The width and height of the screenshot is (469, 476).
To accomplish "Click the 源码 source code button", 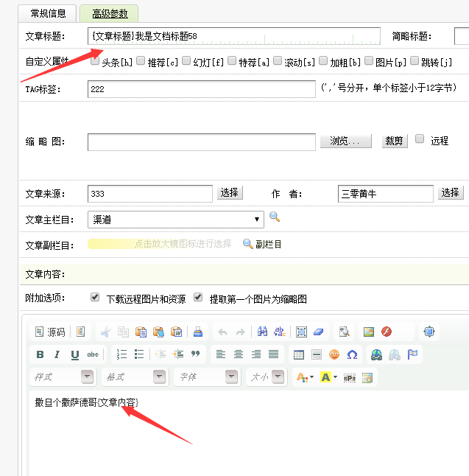I will pos(50,332).
